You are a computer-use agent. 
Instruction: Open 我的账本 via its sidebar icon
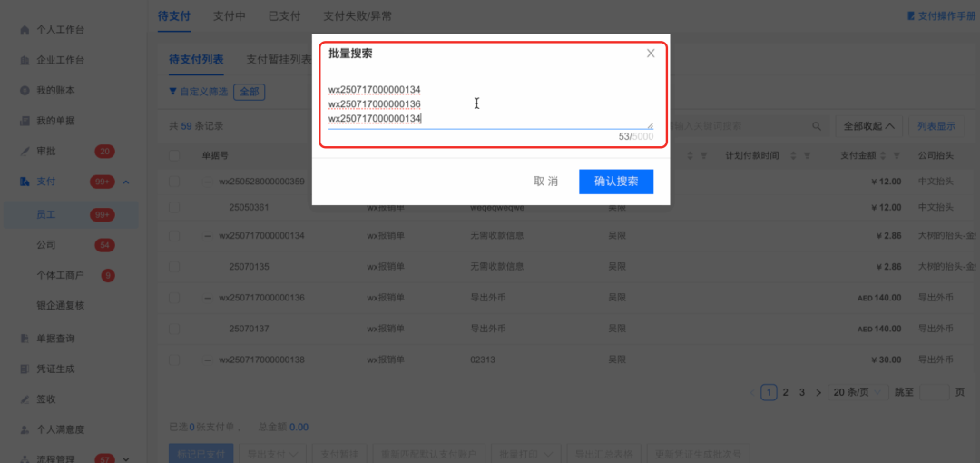[25, 90]
